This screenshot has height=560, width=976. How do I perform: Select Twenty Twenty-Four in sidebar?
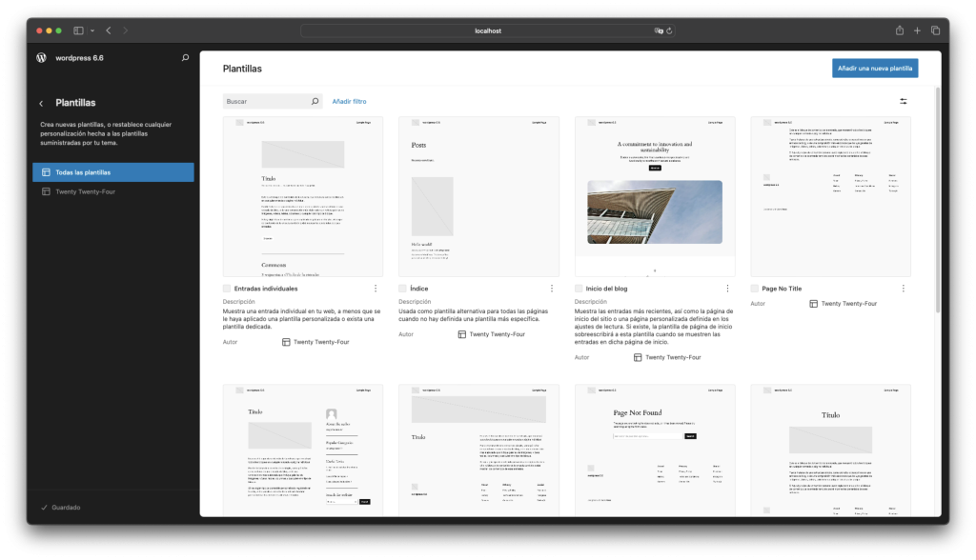tap(113, 191)
